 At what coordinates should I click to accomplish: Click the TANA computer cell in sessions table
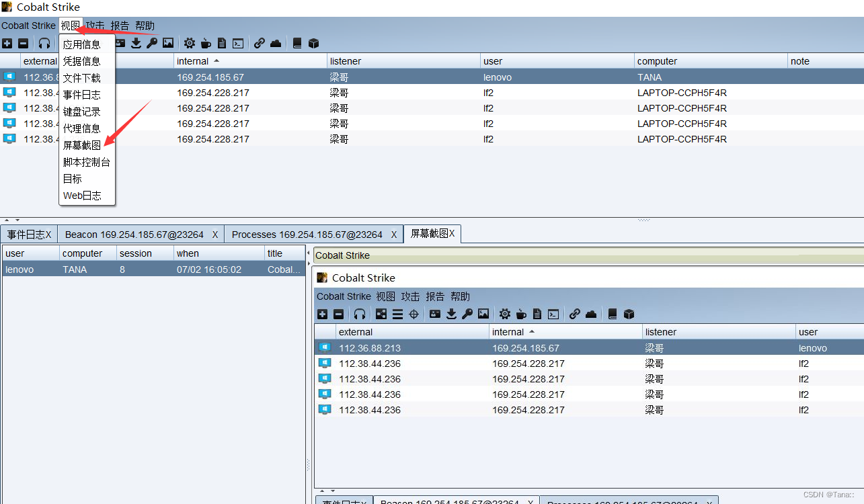pos(711,77)
